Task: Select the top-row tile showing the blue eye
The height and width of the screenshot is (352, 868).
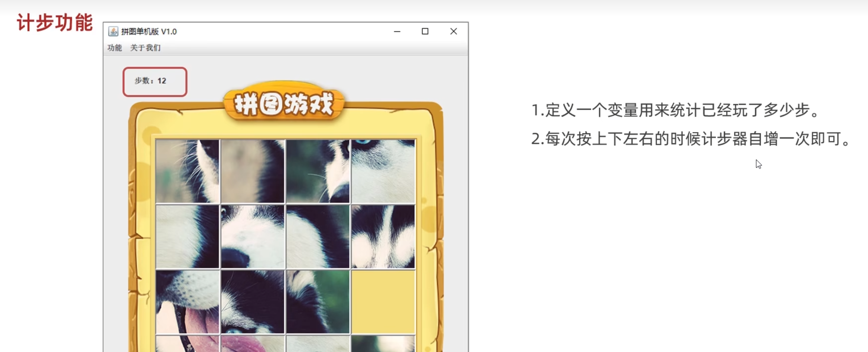Action: (383, 171)
